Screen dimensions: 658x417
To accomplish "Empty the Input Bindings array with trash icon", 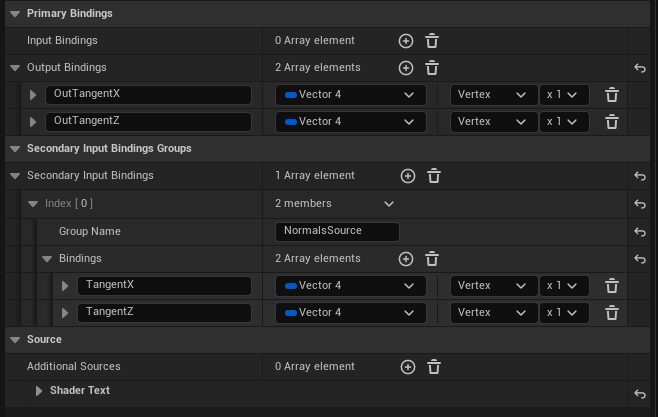I will pos(432,41).
